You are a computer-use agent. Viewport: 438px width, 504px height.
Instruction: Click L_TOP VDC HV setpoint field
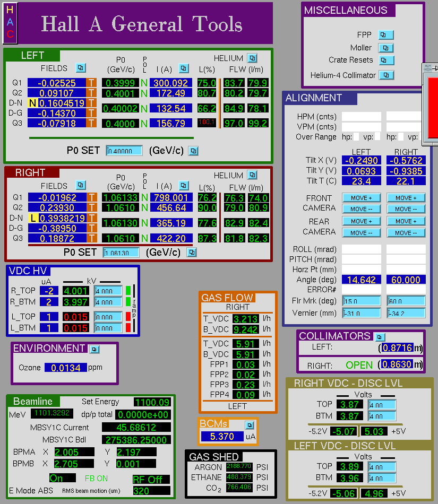pos(108,317)
